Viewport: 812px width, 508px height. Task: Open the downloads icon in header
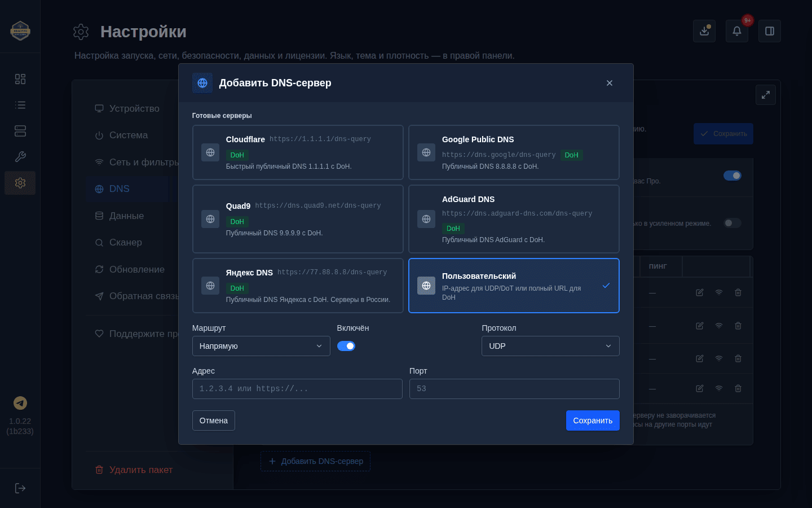click(x=704, y=31)
